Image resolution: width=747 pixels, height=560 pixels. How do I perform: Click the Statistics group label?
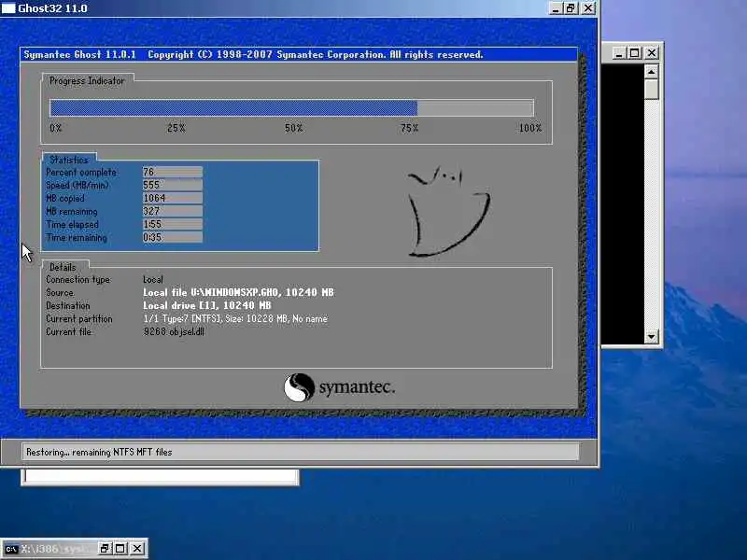click(69, 160)
